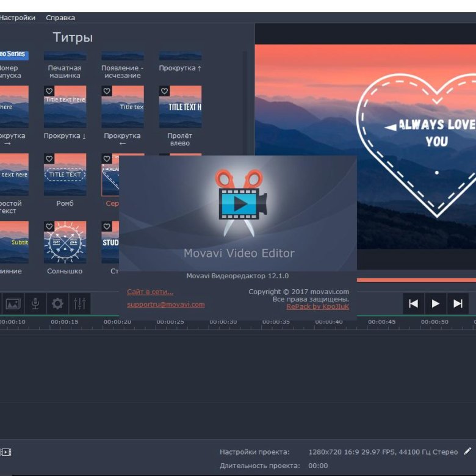Skip to next frame button

click(458, 303)
